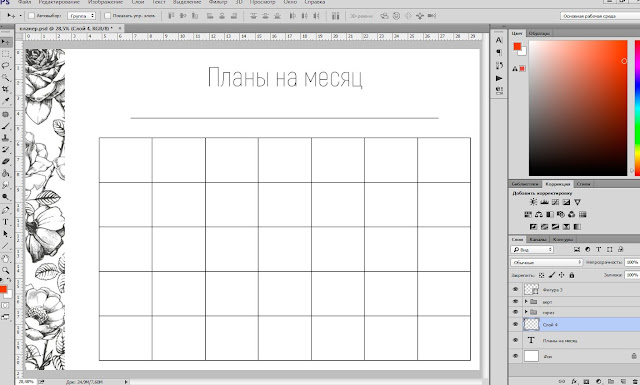Open the Character panel icon
The width and height of the screenshot is (640, 385).
pyautogui.click(x=499, y=40)
